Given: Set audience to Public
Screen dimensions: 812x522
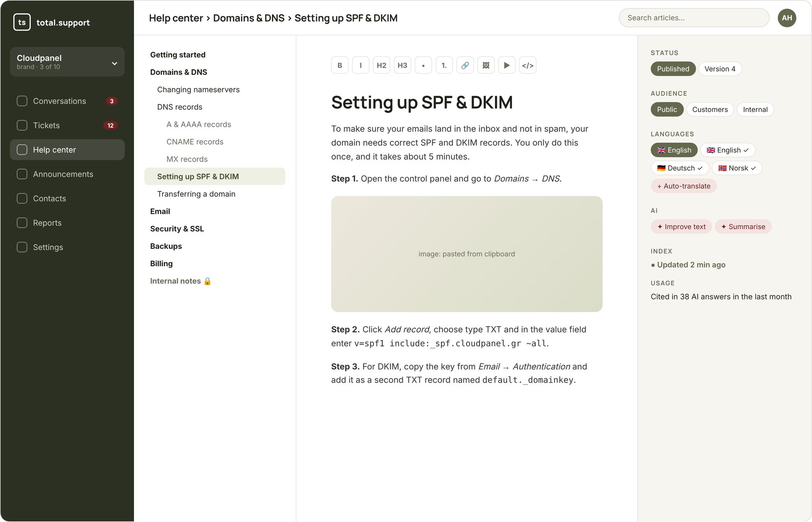Looking at the screenshot, I should pos(667,110).
